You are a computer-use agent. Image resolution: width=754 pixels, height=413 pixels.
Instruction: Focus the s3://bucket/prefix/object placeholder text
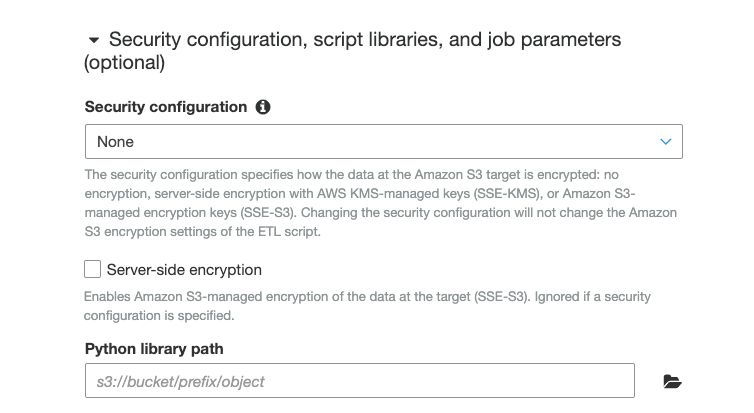pos(180,381)
